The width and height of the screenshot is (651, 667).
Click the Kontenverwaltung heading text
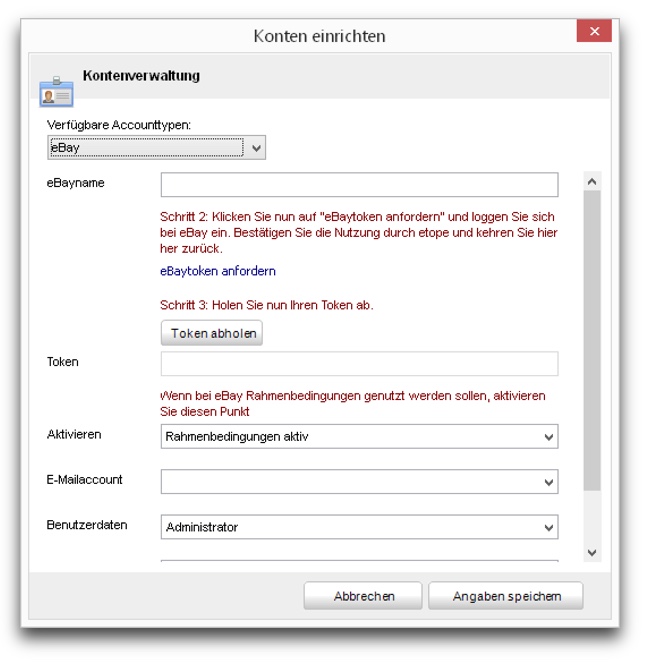(x=141, y=76)
